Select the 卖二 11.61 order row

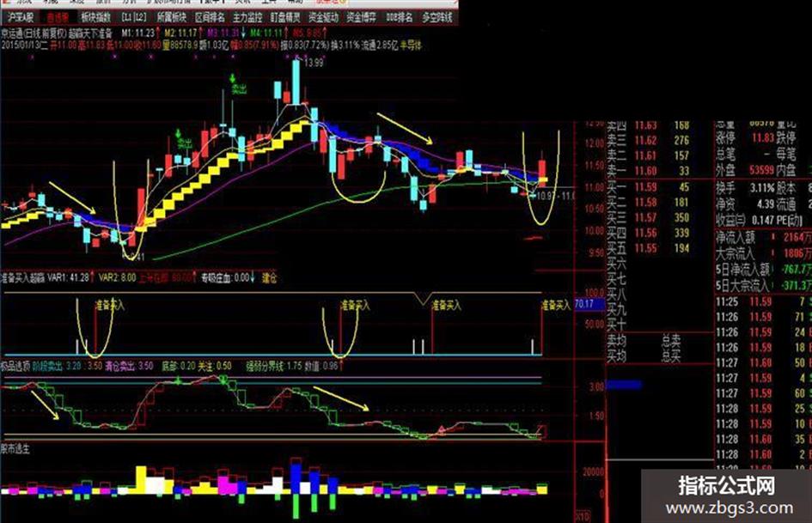click(x=650, y=155)
